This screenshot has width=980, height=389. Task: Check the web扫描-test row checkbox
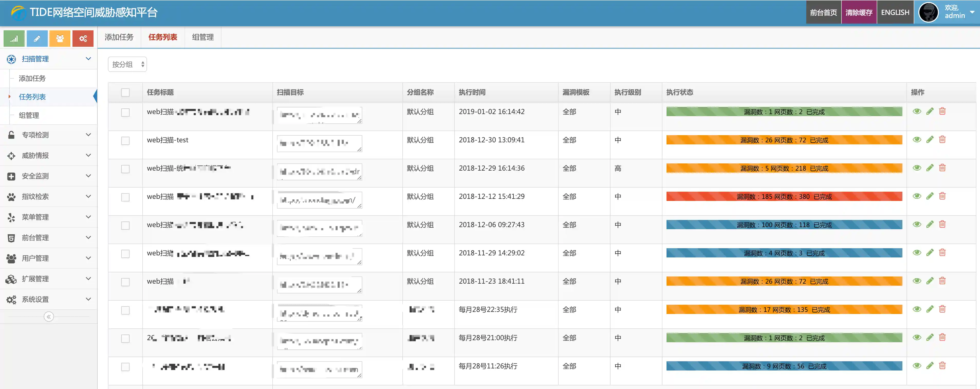click(x=125, y=141)
